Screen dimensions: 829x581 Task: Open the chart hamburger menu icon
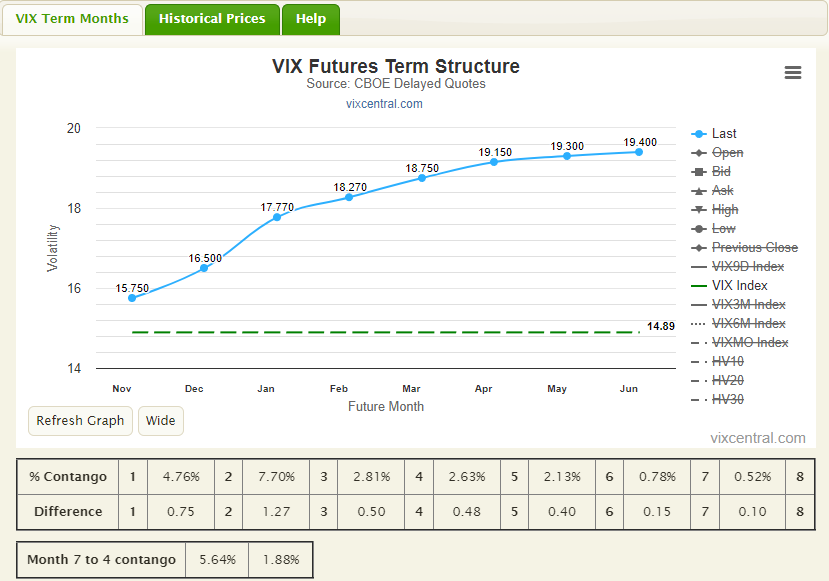(793, 72)
